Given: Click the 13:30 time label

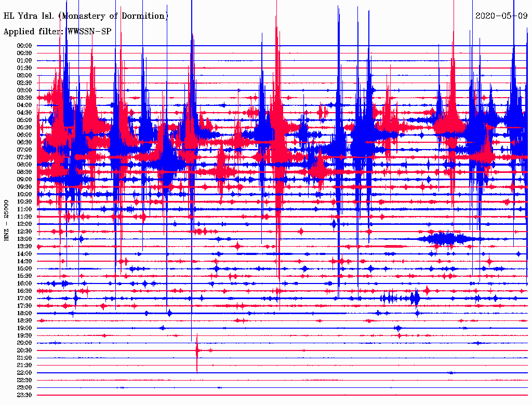Looking at the screenshot, I should coord(24,247).
